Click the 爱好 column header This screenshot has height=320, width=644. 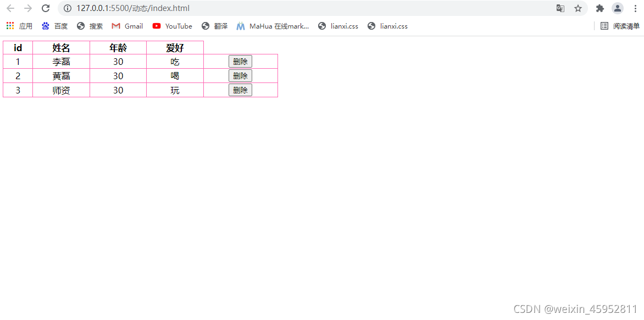coord(175,48)
